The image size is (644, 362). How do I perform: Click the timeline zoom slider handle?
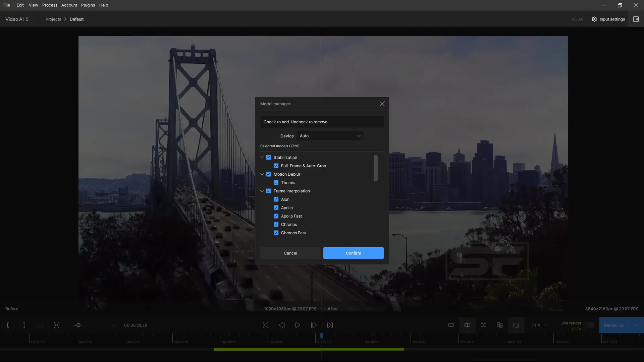point(78,325)
